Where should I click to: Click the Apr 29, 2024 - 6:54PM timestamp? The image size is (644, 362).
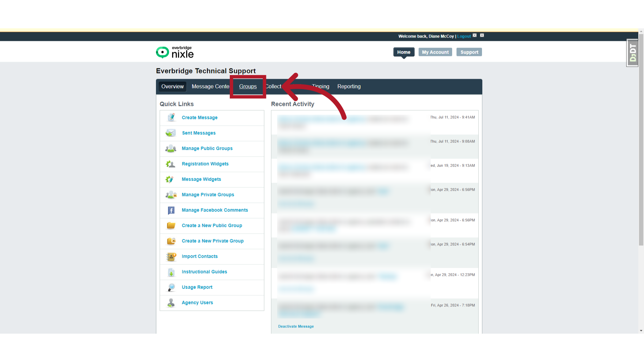pos(453,244)
